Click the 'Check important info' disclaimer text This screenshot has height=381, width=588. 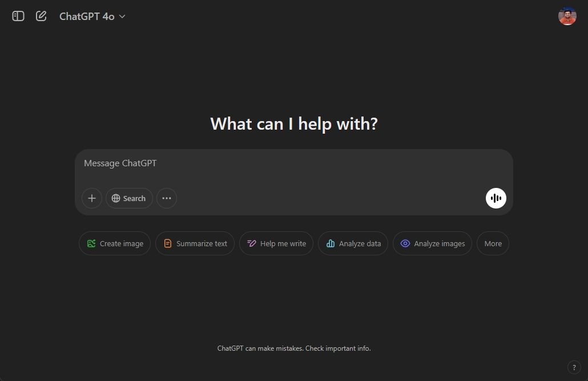pyautogui.click(x=338, y=348)
